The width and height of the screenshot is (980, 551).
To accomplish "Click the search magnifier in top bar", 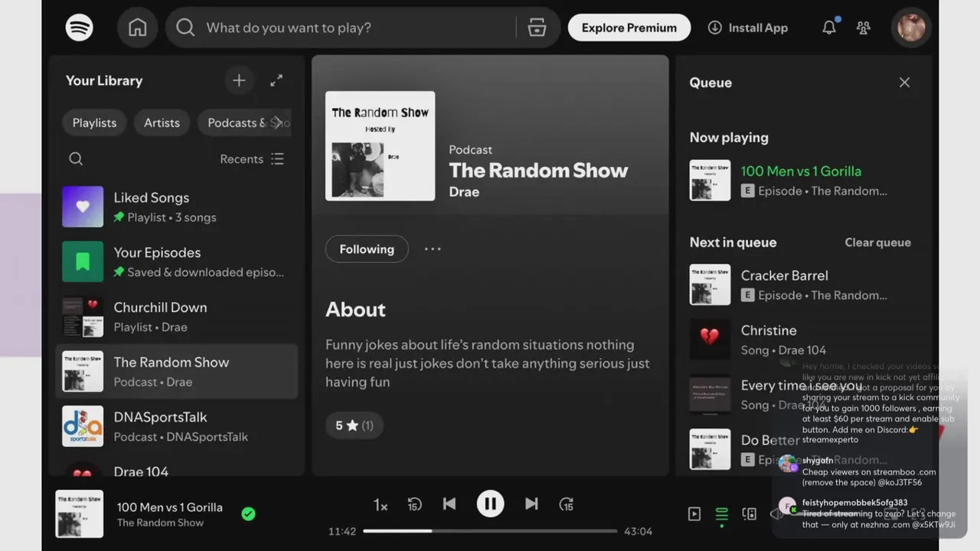I will pos(185,28).
